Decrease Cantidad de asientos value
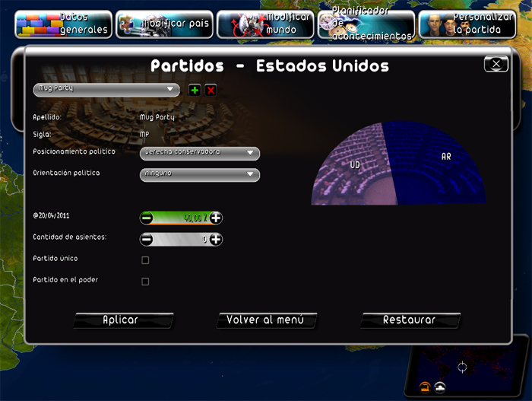Image resolution: width=532 pixels, height=401 pixels. click(147, 239)
